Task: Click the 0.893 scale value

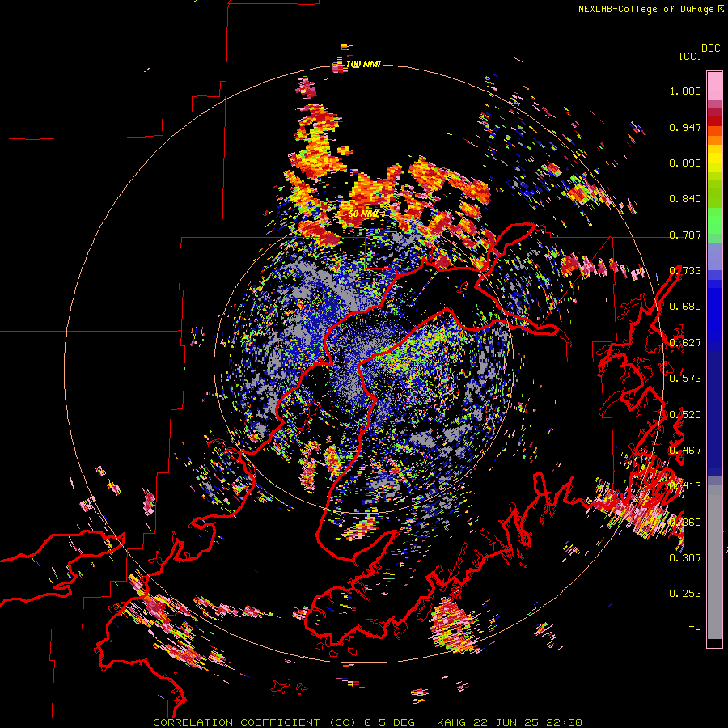Action: point(685,163)
